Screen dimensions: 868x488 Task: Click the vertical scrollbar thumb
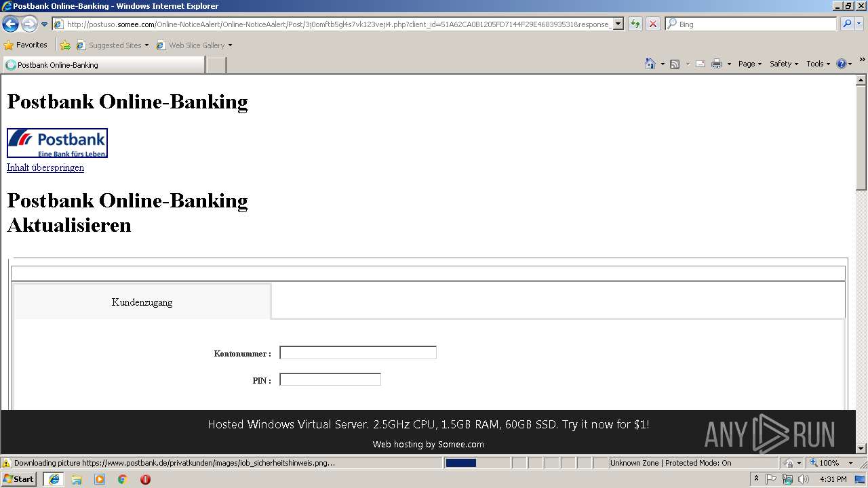[x=861, y=138]
